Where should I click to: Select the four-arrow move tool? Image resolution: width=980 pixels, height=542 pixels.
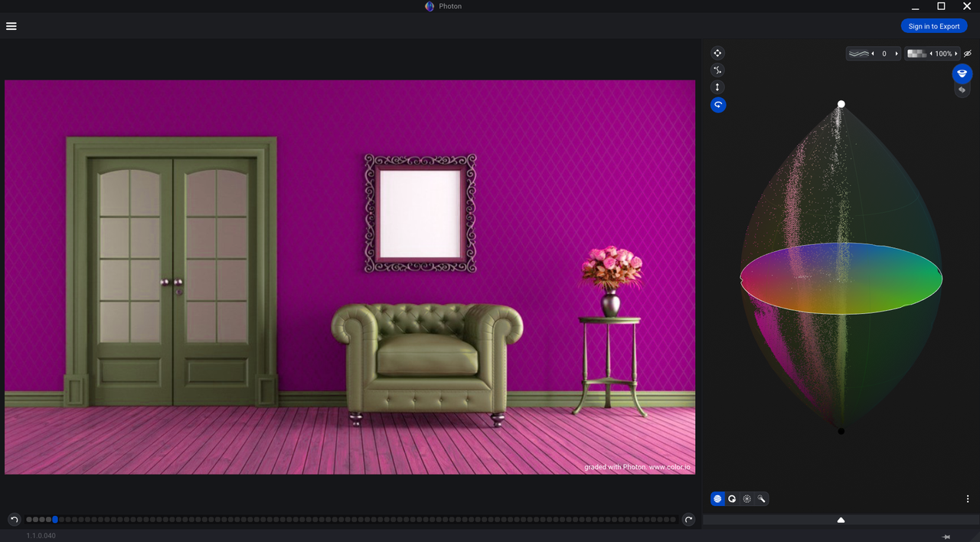[717, 53]
